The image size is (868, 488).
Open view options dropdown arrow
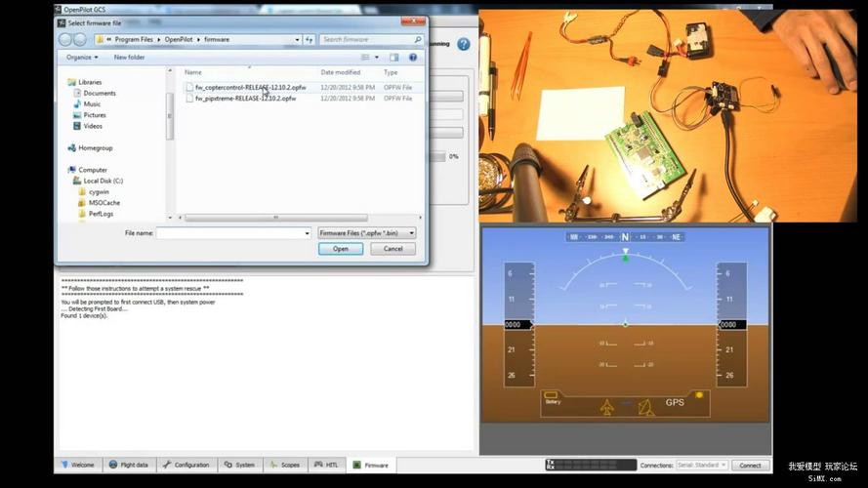click(377, 57)
